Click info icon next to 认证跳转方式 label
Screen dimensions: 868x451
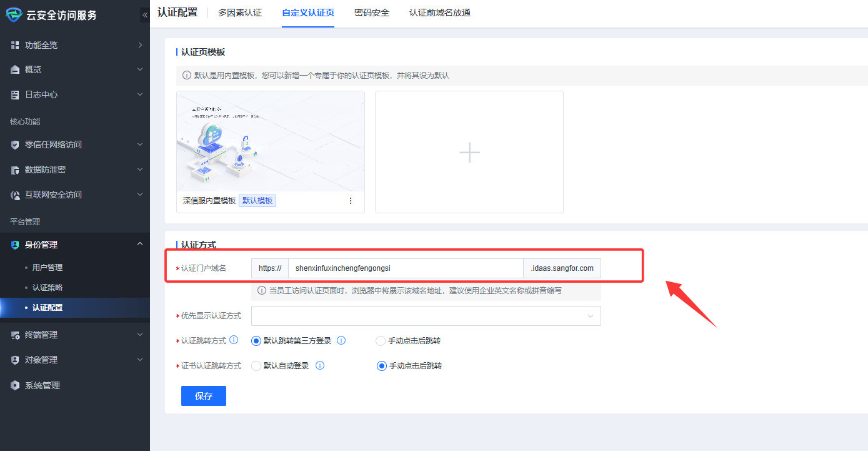point(234,340)
